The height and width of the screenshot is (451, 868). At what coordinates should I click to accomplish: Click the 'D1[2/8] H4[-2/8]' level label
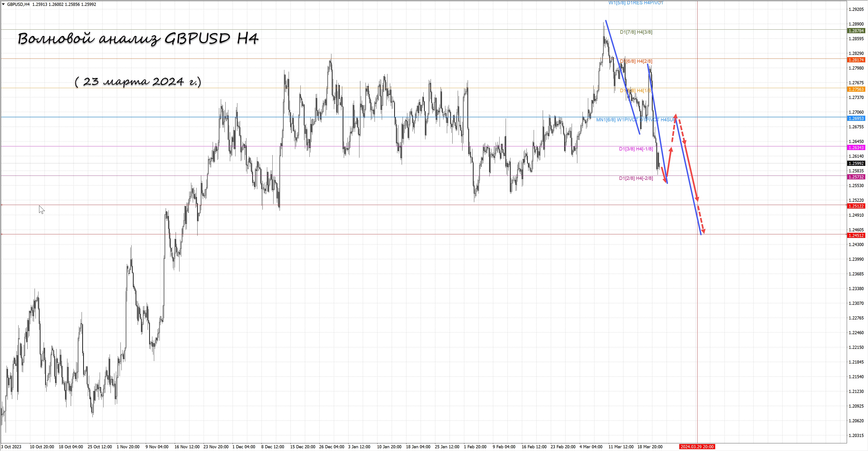[635, 178]
